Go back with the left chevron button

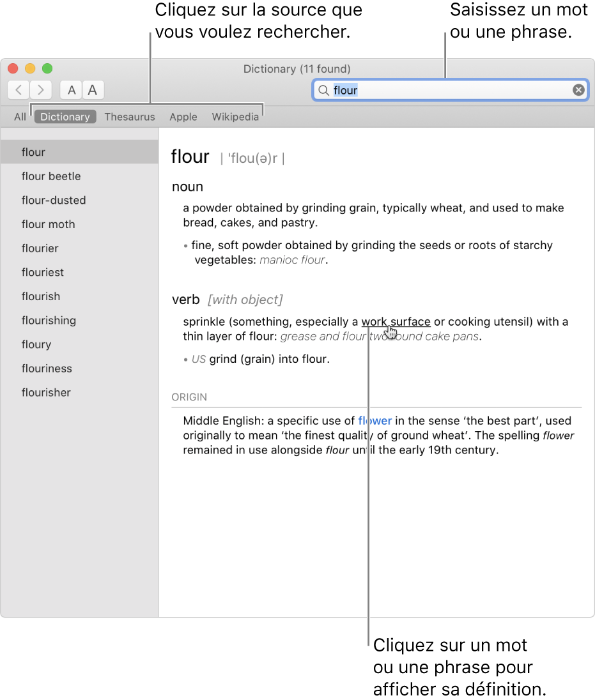point(19,90)
